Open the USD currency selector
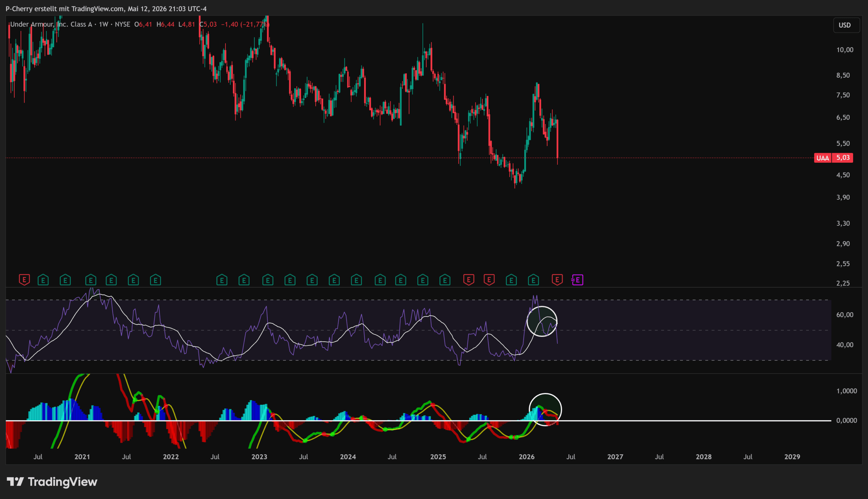This screenshot has width=868, height=499. click(x=844, y=25)
